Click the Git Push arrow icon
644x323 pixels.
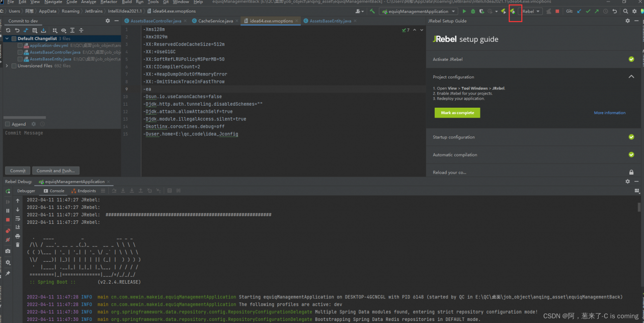tap(597, 11)
